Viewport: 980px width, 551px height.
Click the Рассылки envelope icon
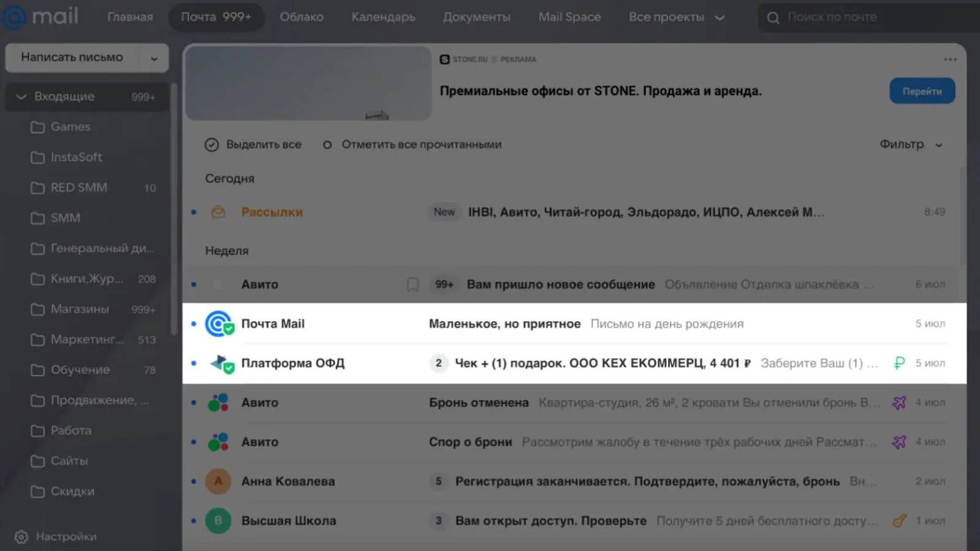[218, 212]
